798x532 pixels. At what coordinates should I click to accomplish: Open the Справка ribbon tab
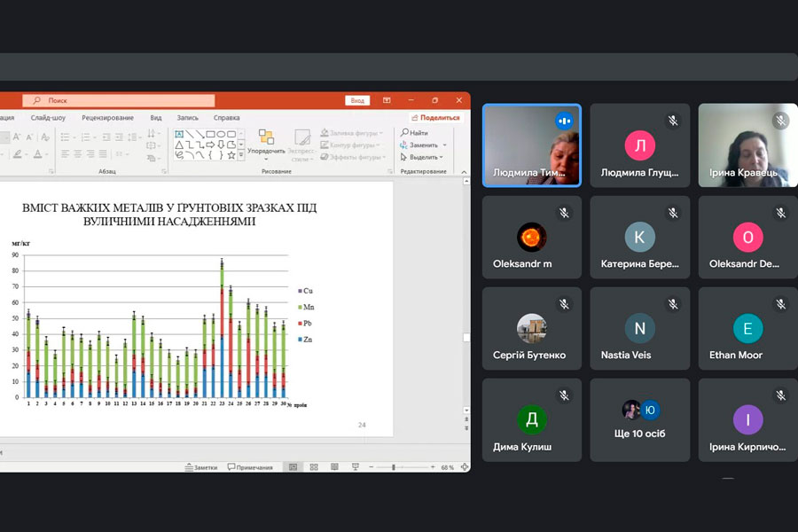(226, 118)
